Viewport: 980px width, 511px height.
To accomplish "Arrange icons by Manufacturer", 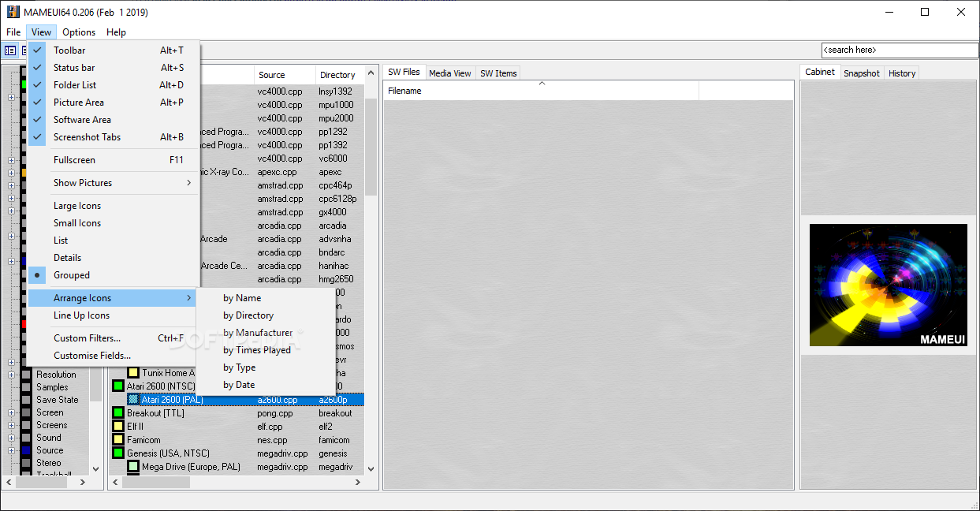I will click(266, 333).
